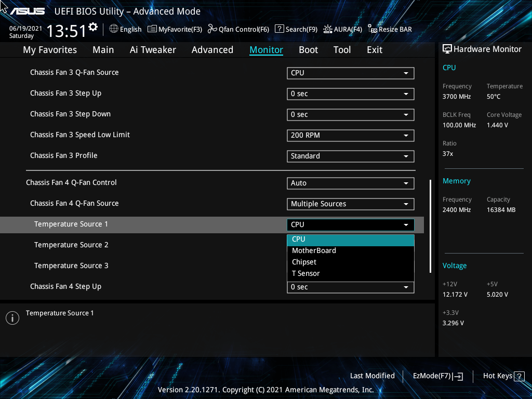This screenshot has height=399, width=532.
Task: Launch the Search(F9) tool
Action: 296,29
